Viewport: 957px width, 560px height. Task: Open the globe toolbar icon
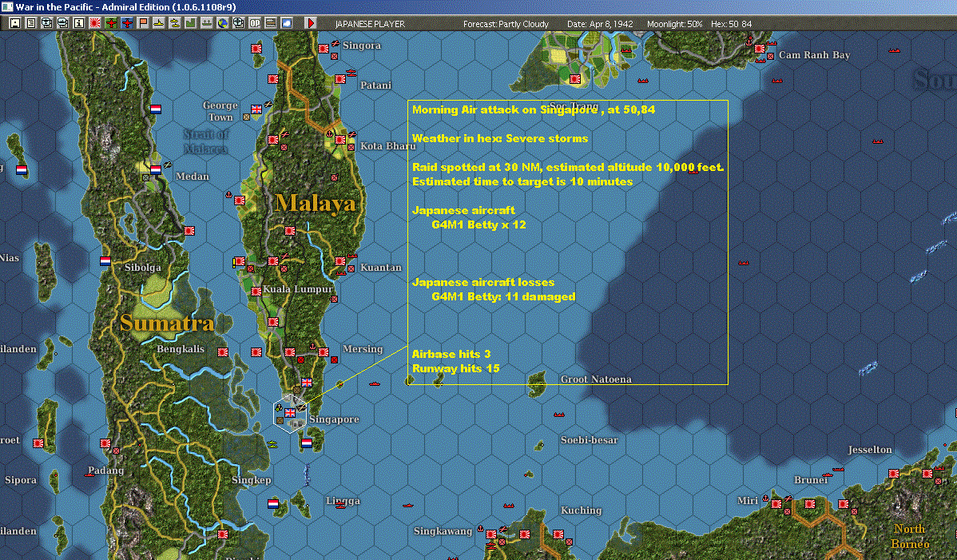pos(222,23)
